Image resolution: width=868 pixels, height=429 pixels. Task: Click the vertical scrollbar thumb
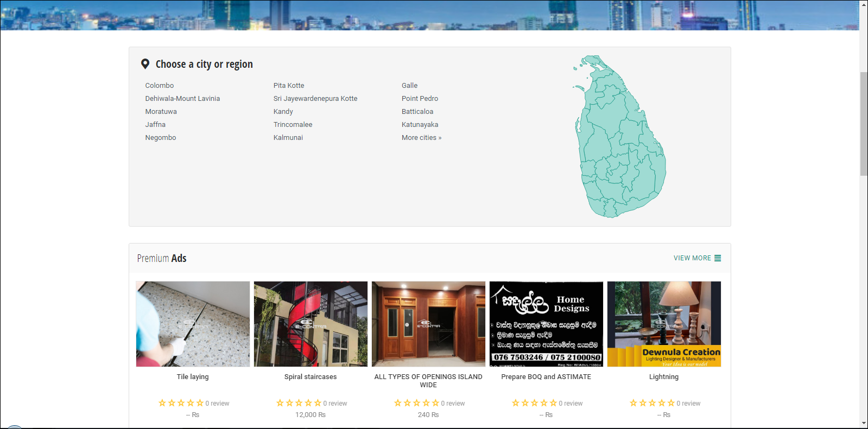point(864,124)
